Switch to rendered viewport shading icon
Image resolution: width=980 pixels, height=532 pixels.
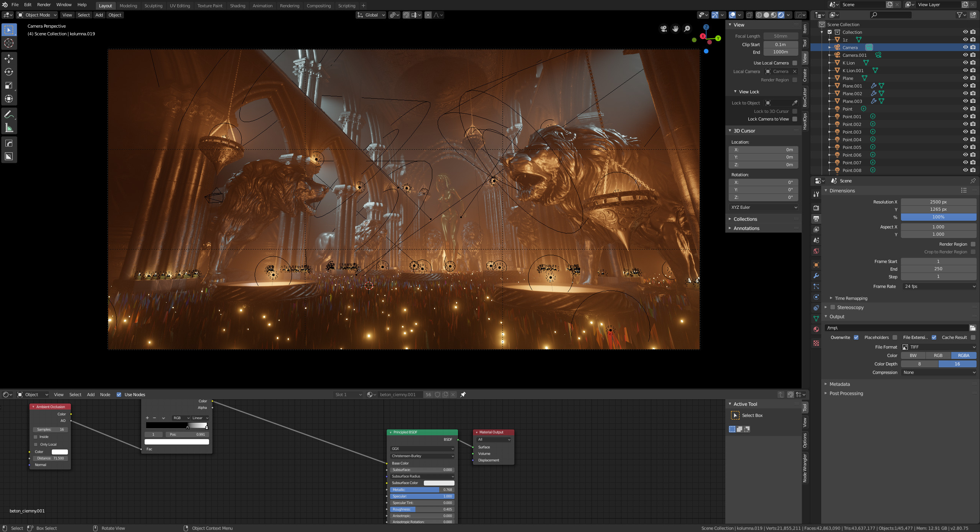coord(781,15)
